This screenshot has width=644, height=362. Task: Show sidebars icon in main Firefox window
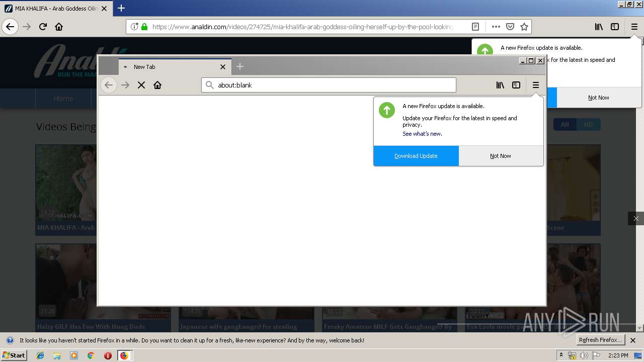click(x=615, y=27)
